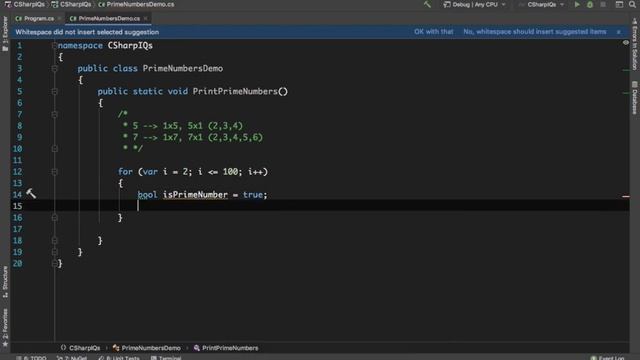Click the class name PrimeNumbersDemo on line 3
The height and width of the screenshot is (360, 640).
tap(182, 69)
